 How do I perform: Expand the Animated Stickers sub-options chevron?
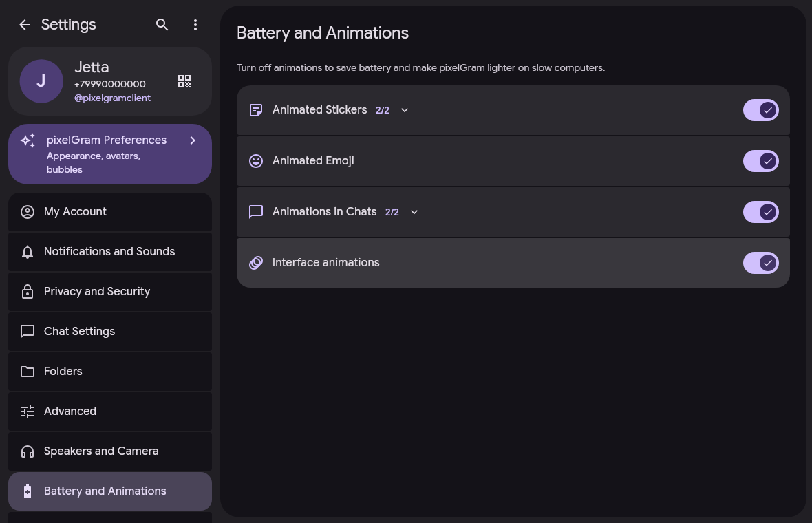click(x=405, y=110)
